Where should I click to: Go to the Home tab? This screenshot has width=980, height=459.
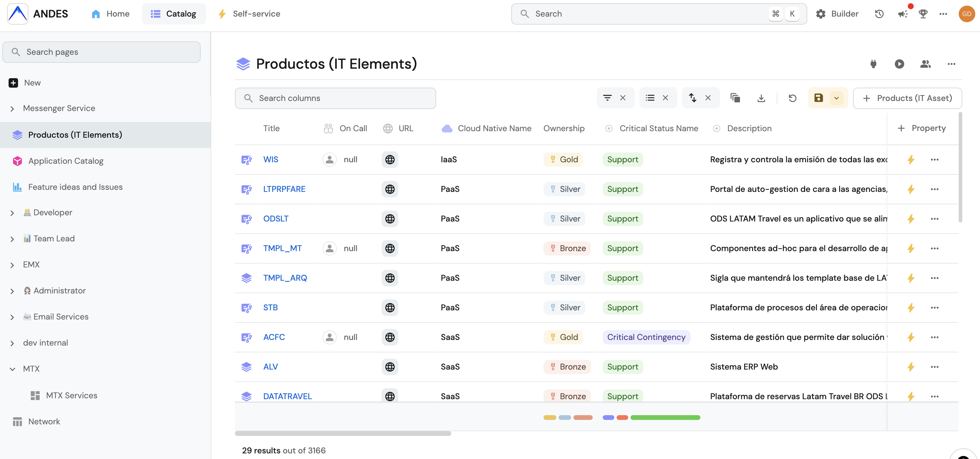[x=110, y=14]
